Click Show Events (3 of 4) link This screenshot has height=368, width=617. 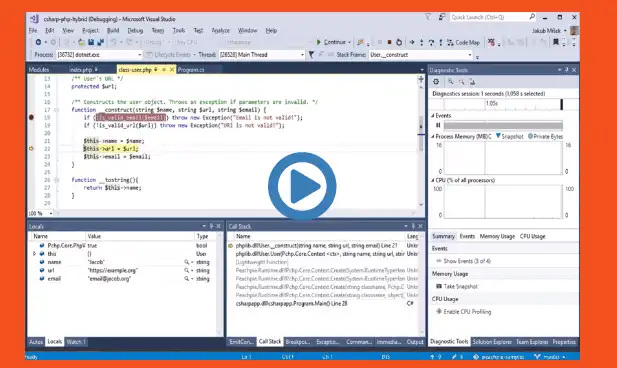coord(467,261)
